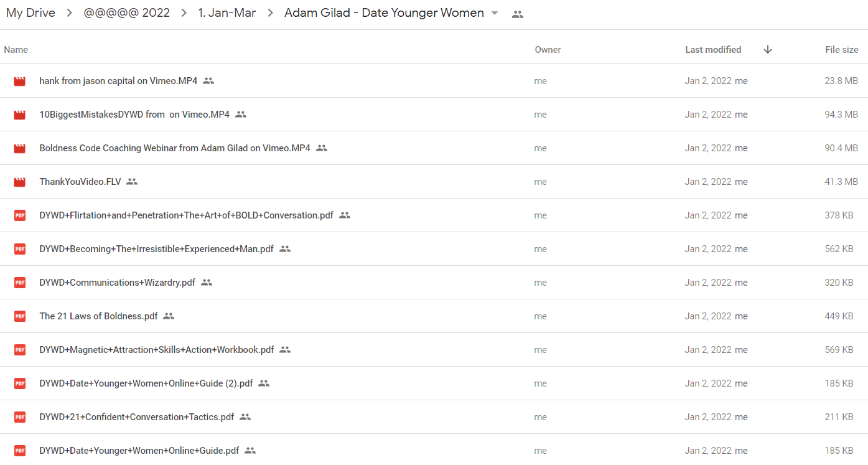Reverse sort direction with the arrow icon
The width and height of the screenshot is (868, 465).
coord(768,50)
